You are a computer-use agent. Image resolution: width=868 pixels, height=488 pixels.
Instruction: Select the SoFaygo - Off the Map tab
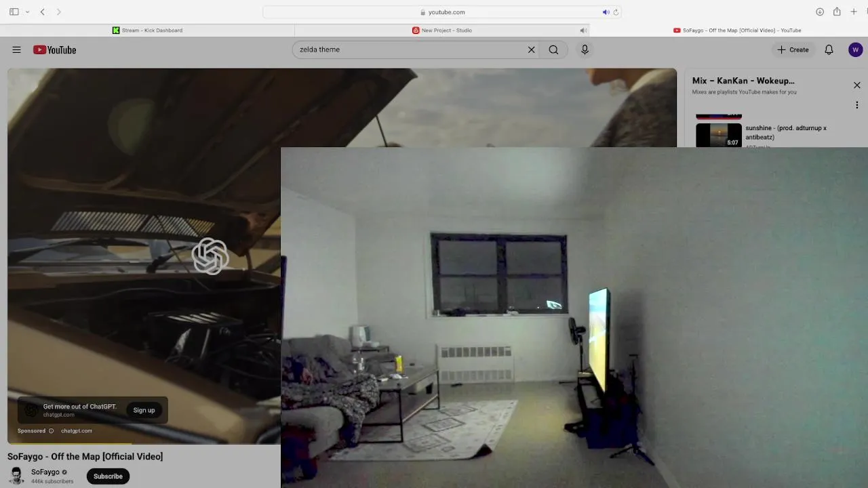(x=736, y=30)
